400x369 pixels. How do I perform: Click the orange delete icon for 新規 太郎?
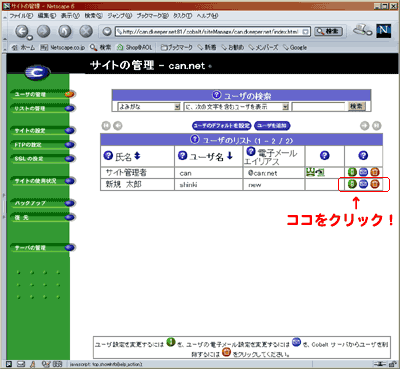(375, 184)
